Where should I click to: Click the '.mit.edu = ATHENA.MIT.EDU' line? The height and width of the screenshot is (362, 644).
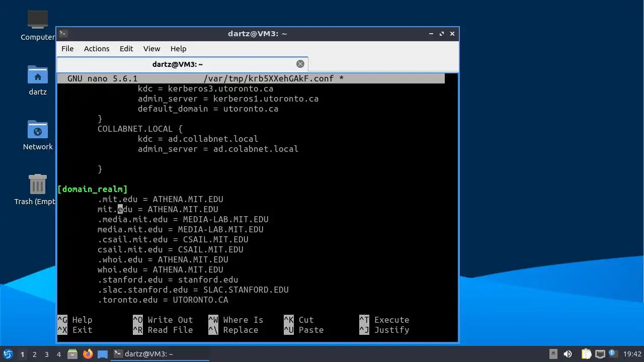160,199
